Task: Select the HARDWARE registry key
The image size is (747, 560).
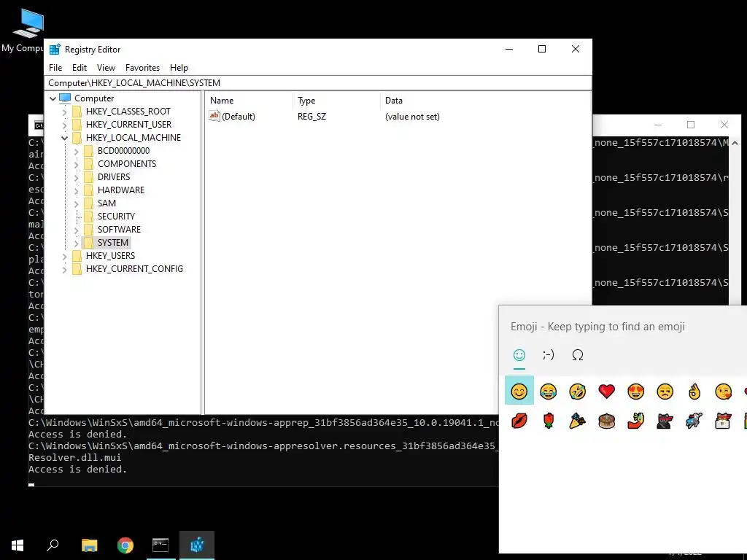Action: tap(120, 190)
